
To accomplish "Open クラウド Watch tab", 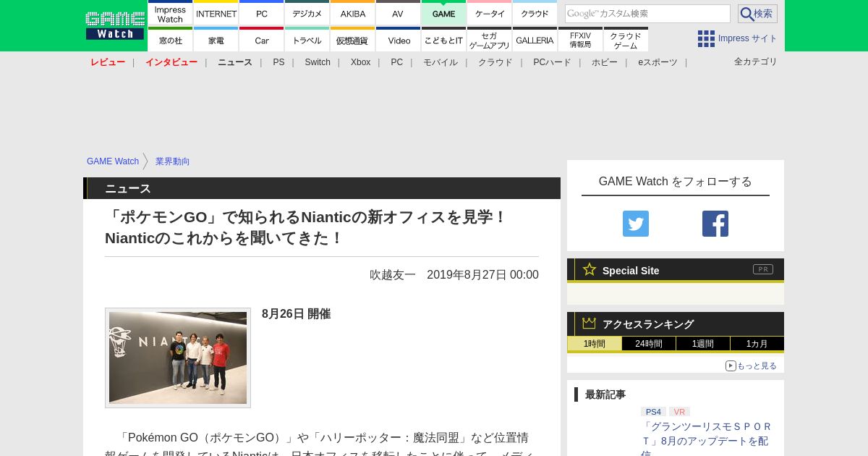I will (535, 13).
